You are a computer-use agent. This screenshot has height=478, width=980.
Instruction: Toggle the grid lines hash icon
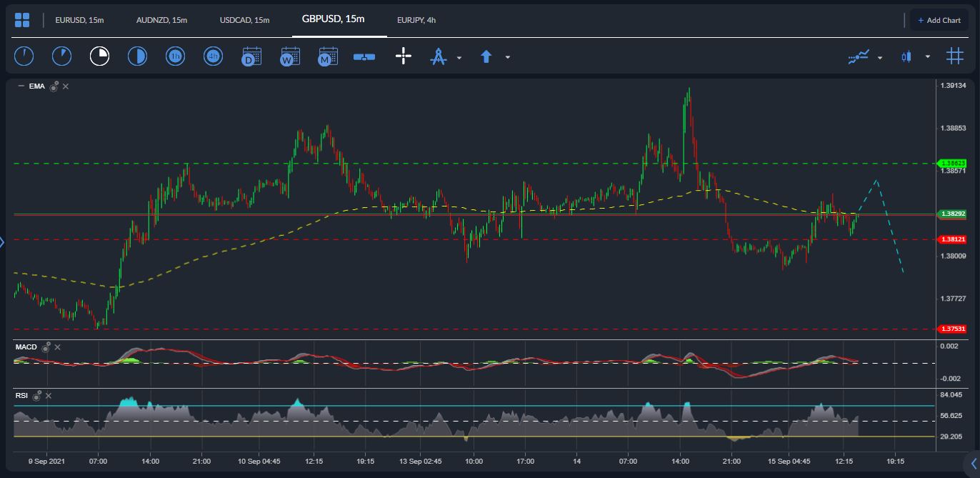(954, 56)
